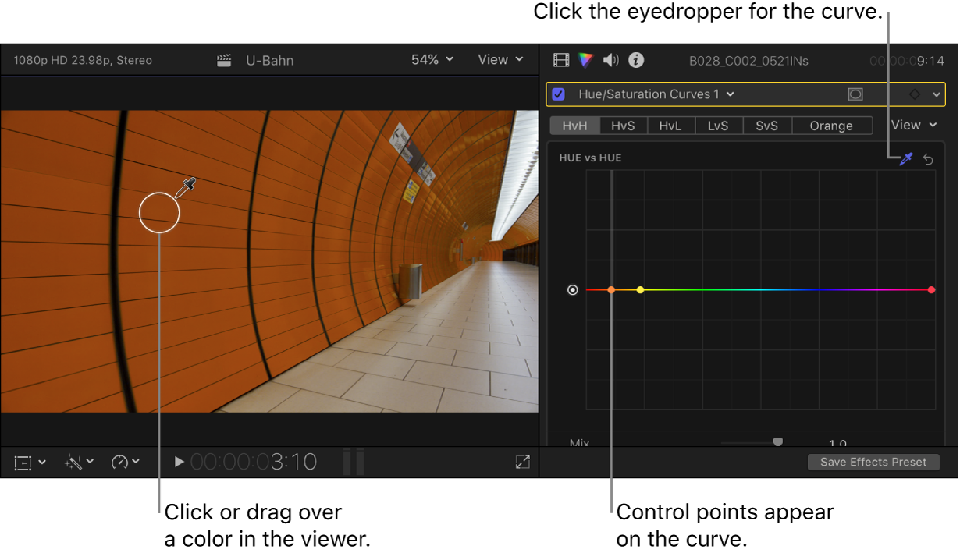Toggle the keyframe diamond for the effect

coord(913,94)
